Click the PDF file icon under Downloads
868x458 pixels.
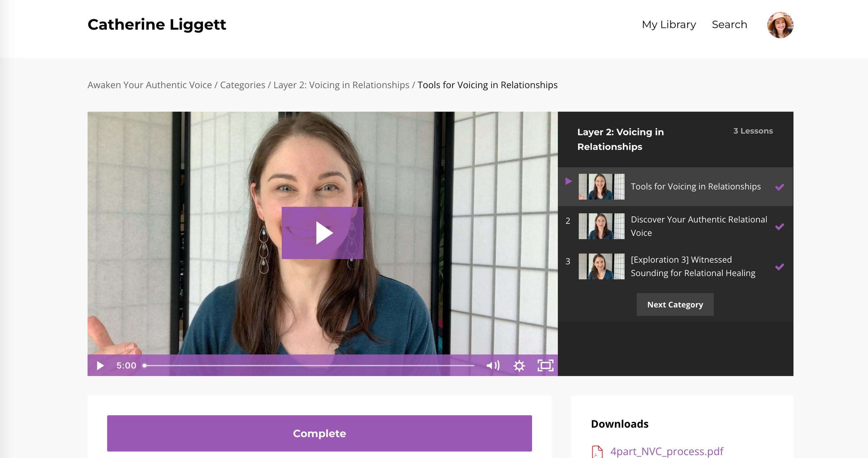click(x=597, y=452)
